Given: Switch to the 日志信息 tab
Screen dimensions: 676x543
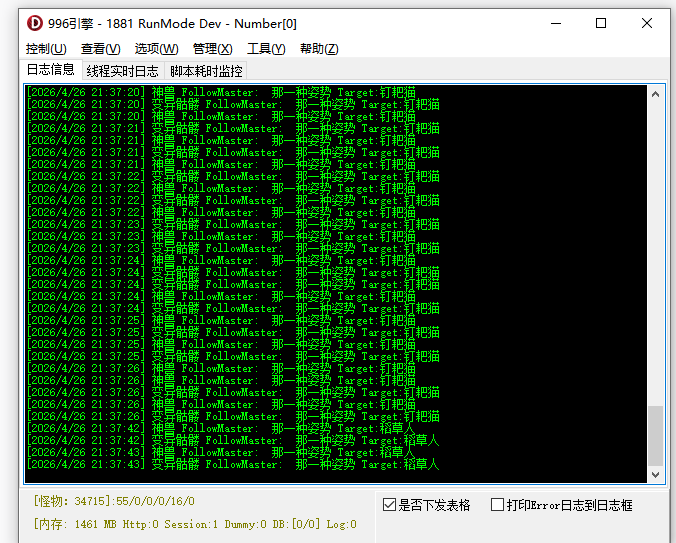Looking at the screenshot, I should click(50, 70).
